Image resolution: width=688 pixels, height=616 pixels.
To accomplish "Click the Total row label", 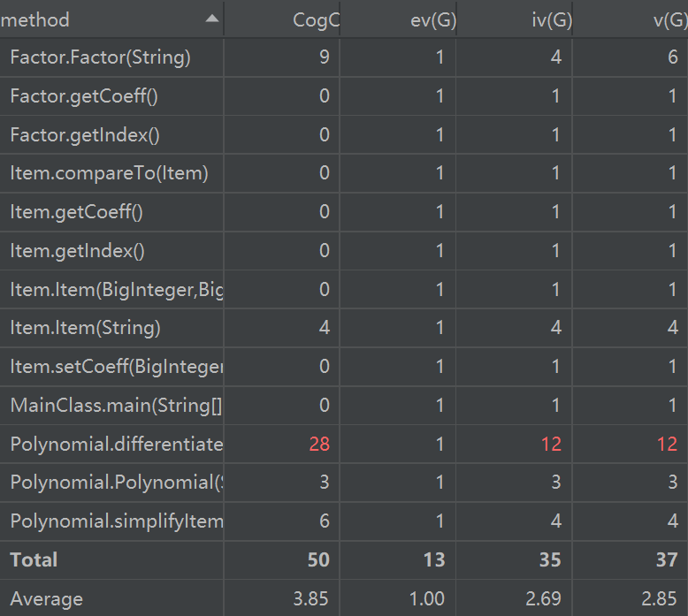I will pyautogui.click(x=34, y=560).
